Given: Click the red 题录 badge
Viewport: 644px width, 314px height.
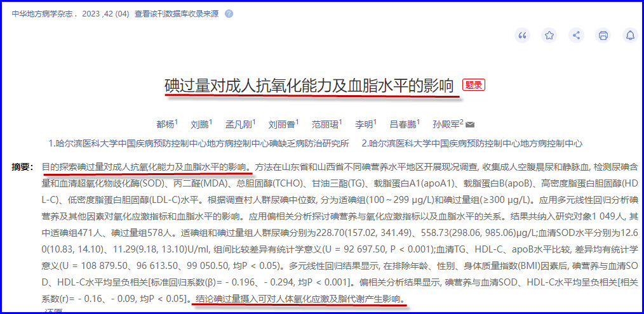Looking at the screenshot, I should click(473, 85).
